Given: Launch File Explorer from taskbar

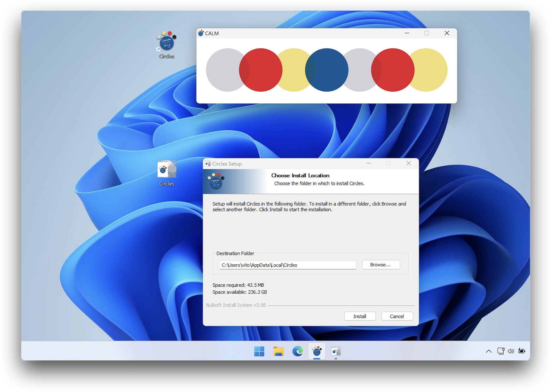Looking at the screenshot, I should pos(278,351).
